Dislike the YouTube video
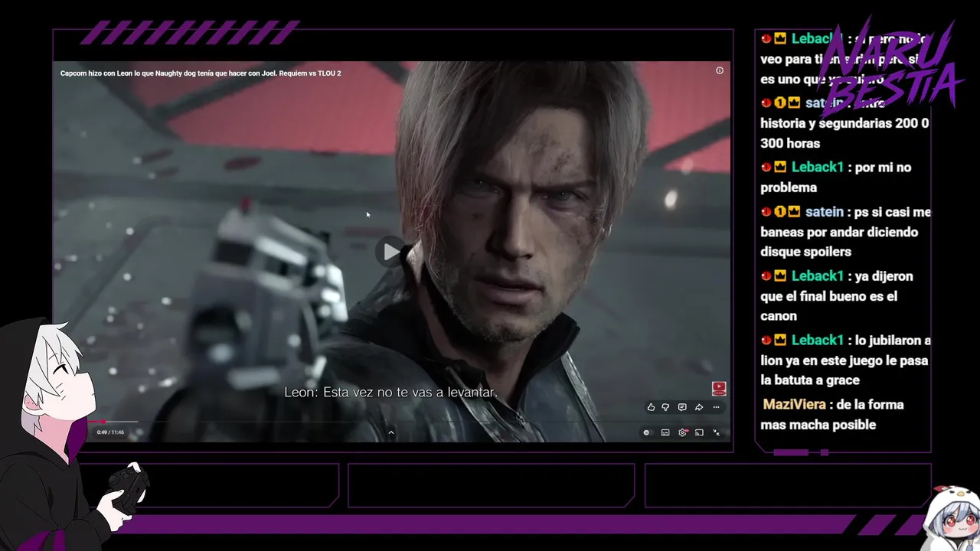Screen dimensions: 980x551 pos(665,407)
